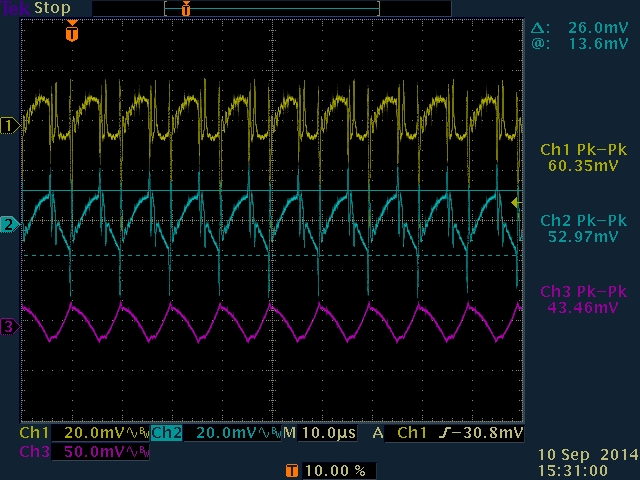This screenshot has height=480, width=640.
Task: Click the Ch2 20.0mV scale value
Action: 233,433
